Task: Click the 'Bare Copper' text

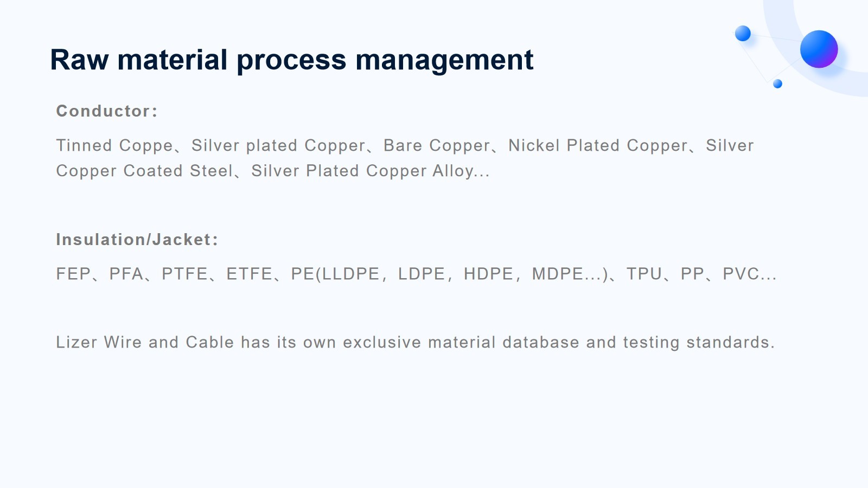Action: (x=437, y=146)
